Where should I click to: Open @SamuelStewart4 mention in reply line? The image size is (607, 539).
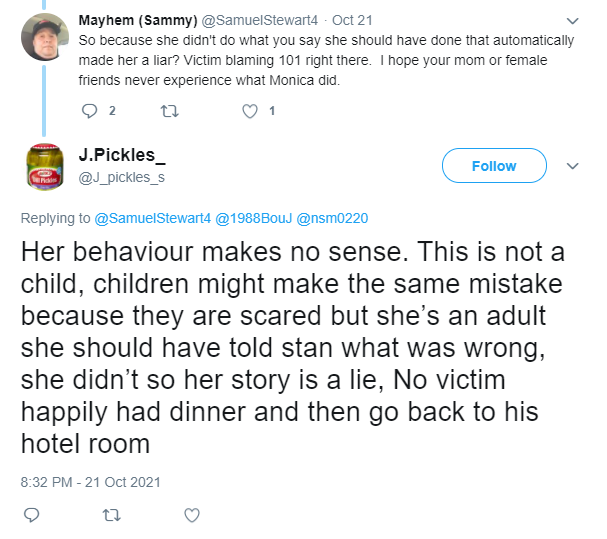(153, 218)
